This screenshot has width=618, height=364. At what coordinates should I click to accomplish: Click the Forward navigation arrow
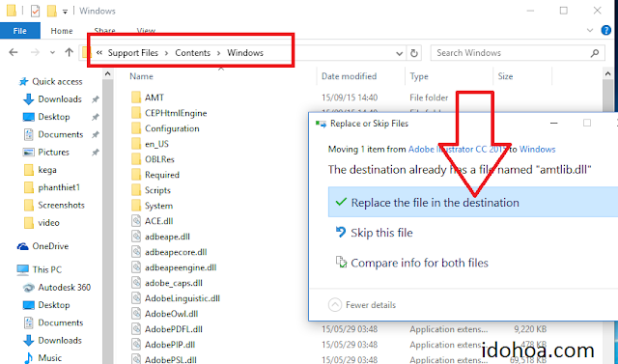35,52
